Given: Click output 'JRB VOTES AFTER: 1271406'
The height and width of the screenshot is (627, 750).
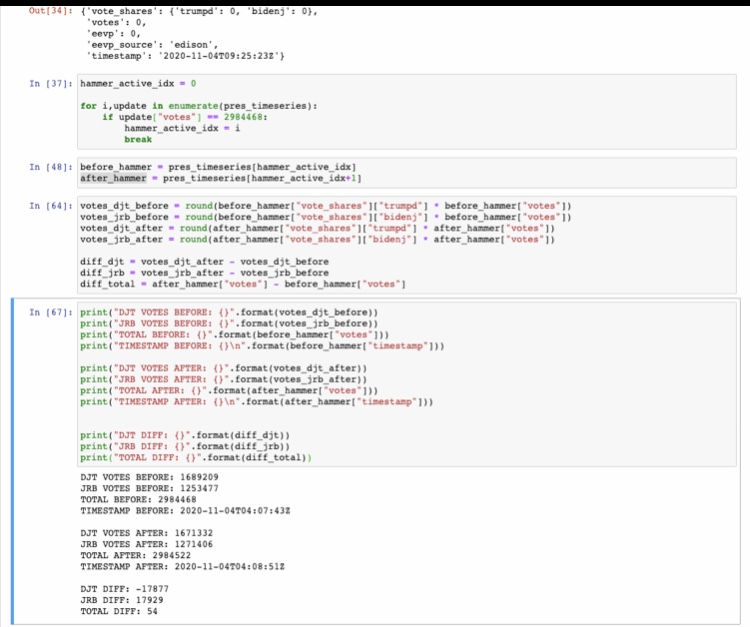Looking at the screenshot, I should (x=146, y=545).
